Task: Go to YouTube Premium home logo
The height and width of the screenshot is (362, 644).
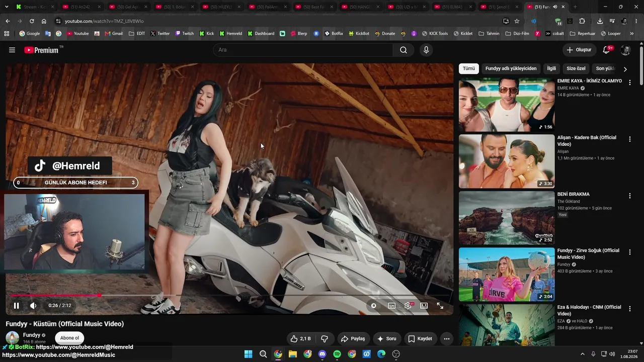Action: [41, 50]
